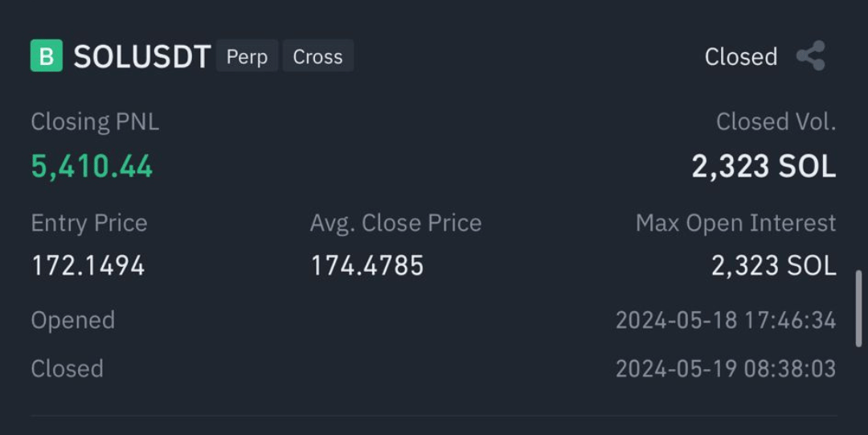Click the vertical scrollbar thumb

pos(858,309)
